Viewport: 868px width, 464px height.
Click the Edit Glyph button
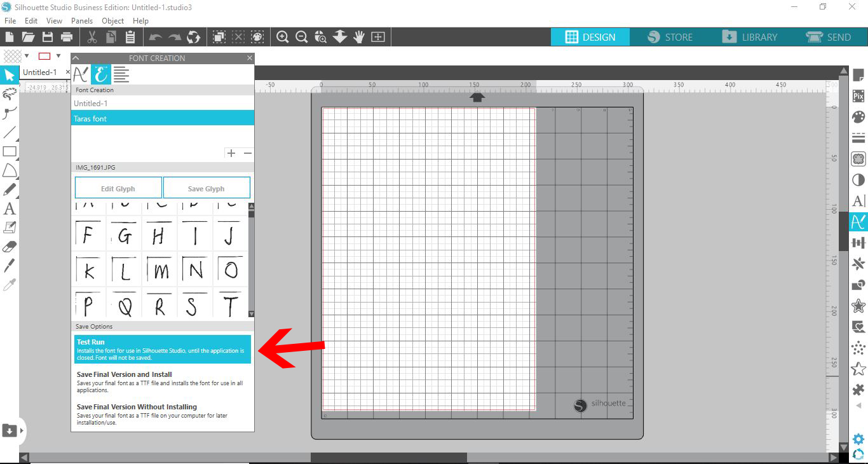118,188
